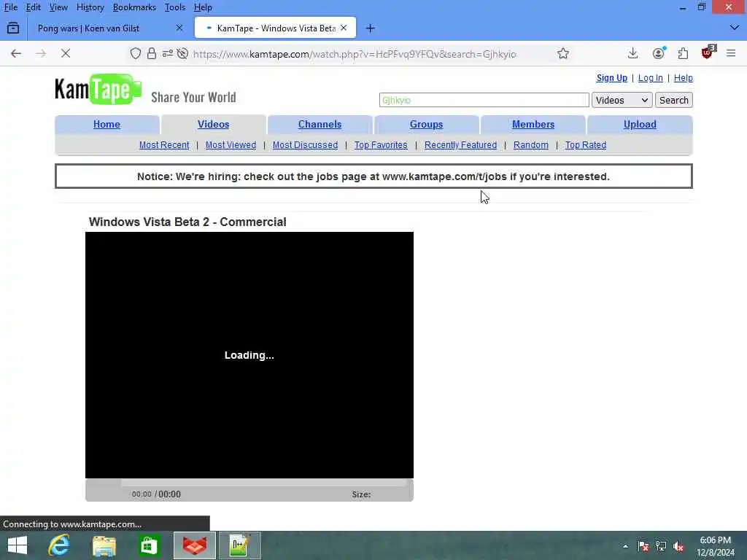Click the blocked autoplay icon in the address bar
747x560 pixels.
click(182, 53)
